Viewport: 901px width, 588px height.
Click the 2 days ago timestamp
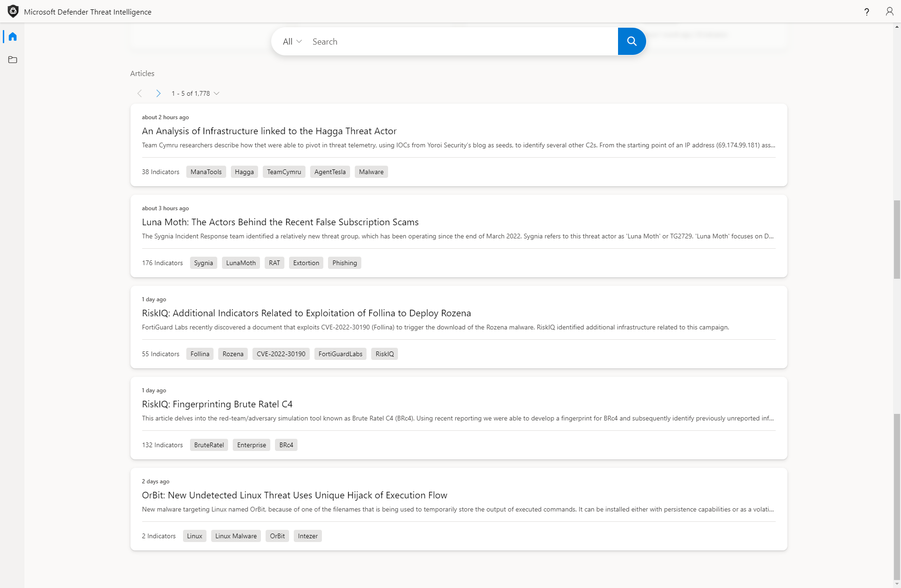coord(155,481)
